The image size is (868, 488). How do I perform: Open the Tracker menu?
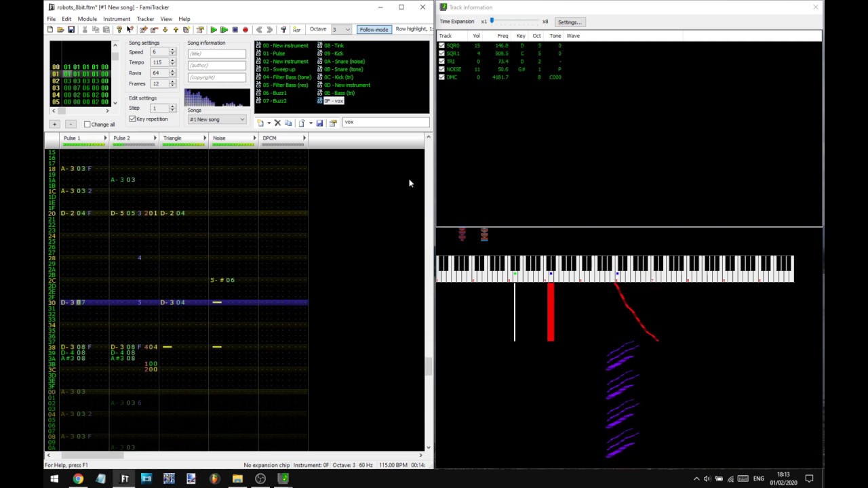145,19
